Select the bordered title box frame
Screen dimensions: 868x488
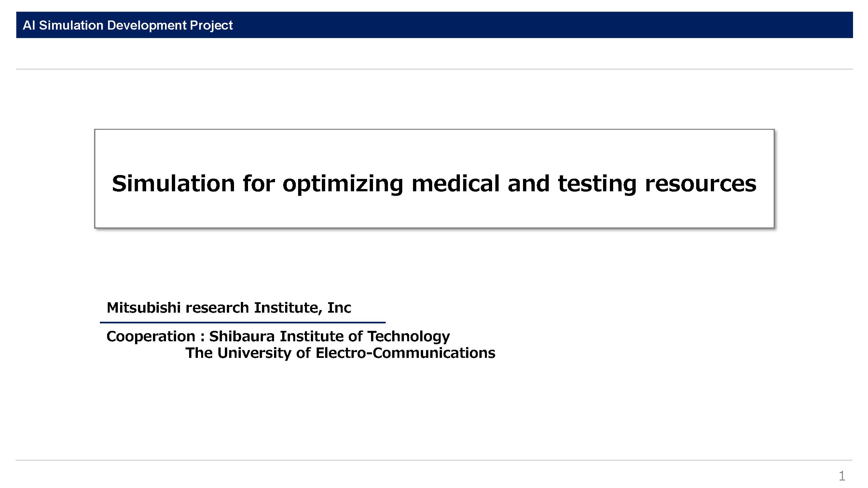434,179
